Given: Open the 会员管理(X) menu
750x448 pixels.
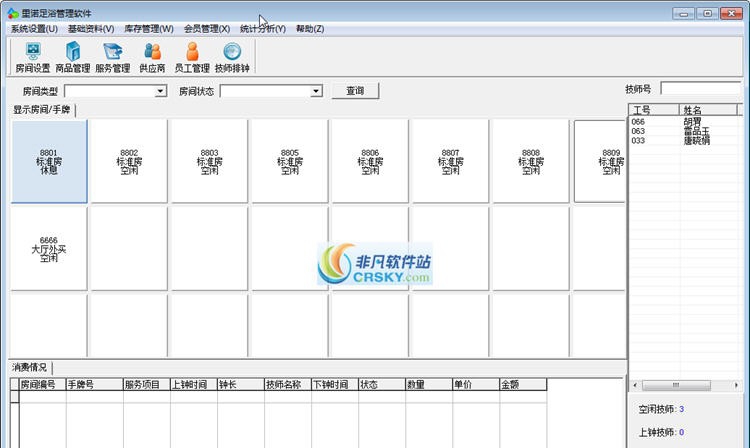Looking at the screenshot, I should pos(207,29).
